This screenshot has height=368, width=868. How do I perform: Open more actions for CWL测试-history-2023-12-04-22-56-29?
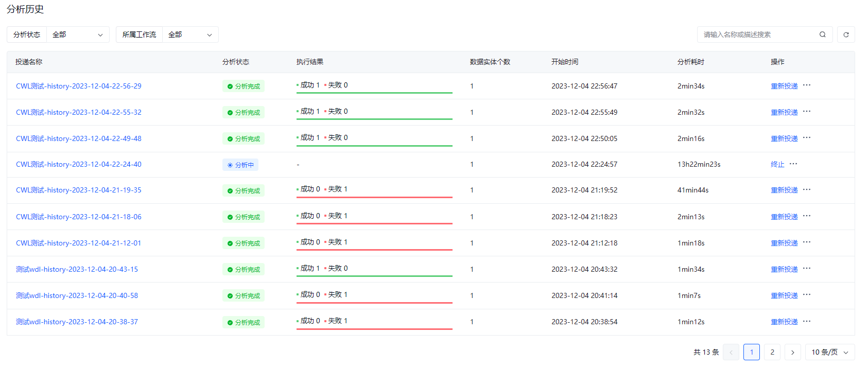(x=807, y=85)
